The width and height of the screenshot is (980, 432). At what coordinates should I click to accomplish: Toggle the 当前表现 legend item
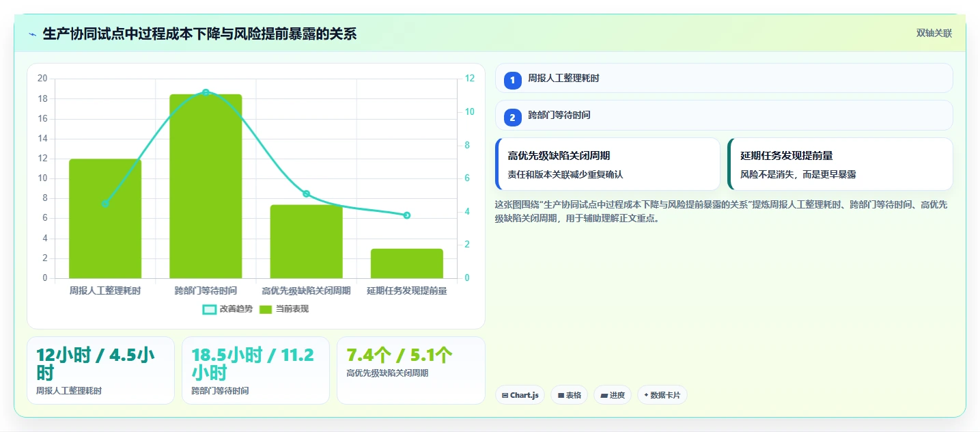point(284,309)
